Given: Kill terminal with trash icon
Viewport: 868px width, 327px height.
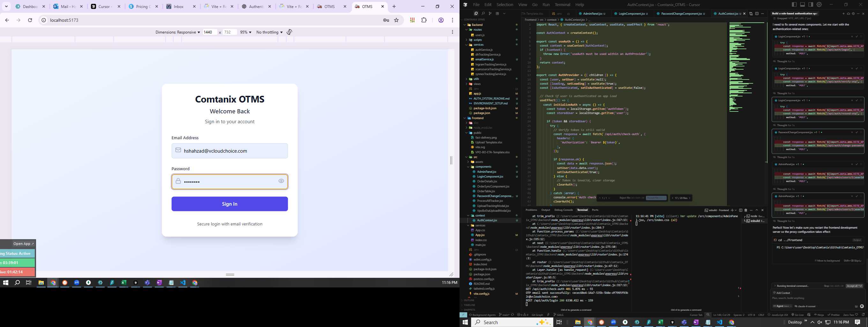Looking at the screenshot, I should pos(746,210).
